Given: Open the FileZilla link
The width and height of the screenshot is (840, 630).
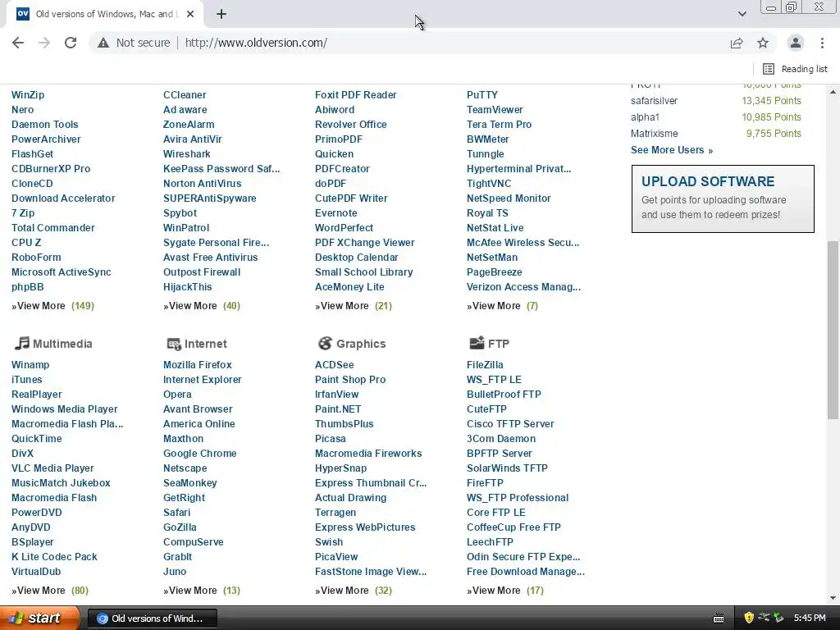Looking at the screenshot, I should click(485, 365).
